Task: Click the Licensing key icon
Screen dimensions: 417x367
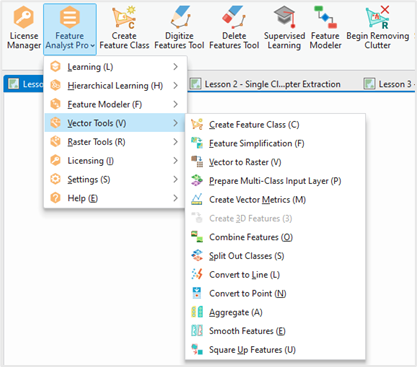Action: pyautogui.click(x=55, y=161)
